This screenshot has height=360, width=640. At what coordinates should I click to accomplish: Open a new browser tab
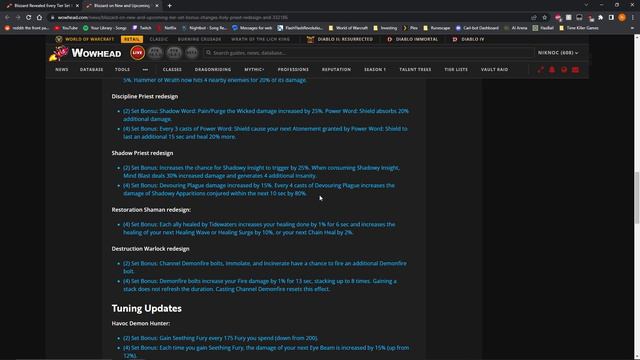(169, 6)
